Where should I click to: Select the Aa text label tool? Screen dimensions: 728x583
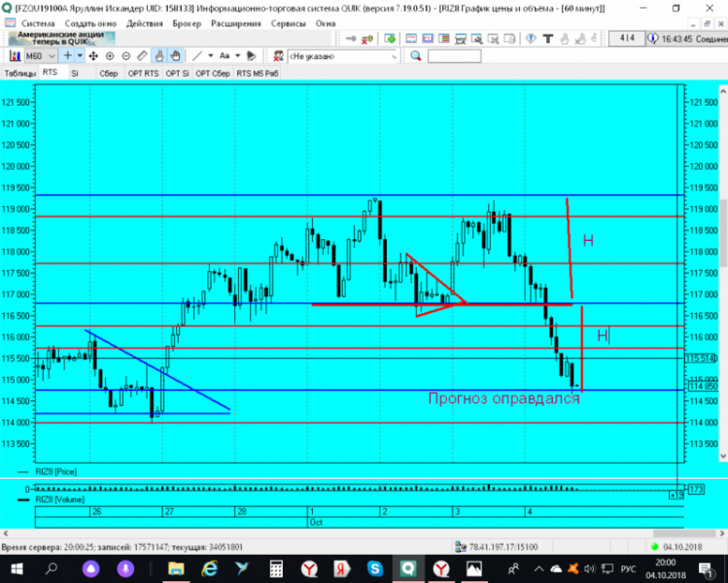(225, 56)
